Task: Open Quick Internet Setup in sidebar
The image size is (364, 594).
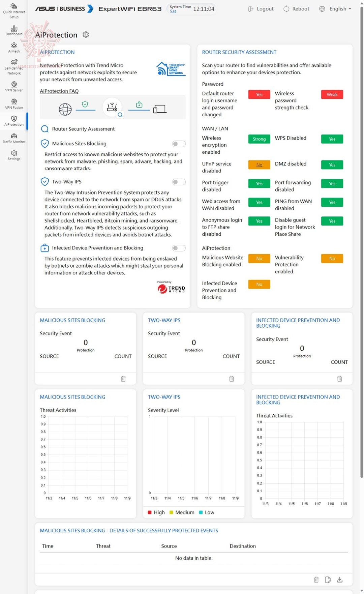Action: coord(14,11)
